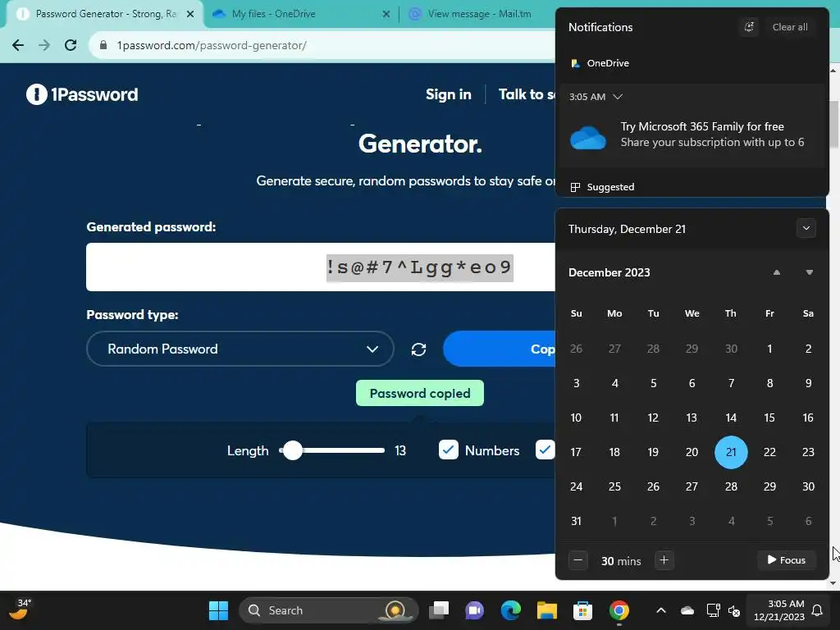Image resolution: width=840 pixels, height=630 pixels.
Task: Close the My files - OneDrive tab
Action: click(386, 14)
